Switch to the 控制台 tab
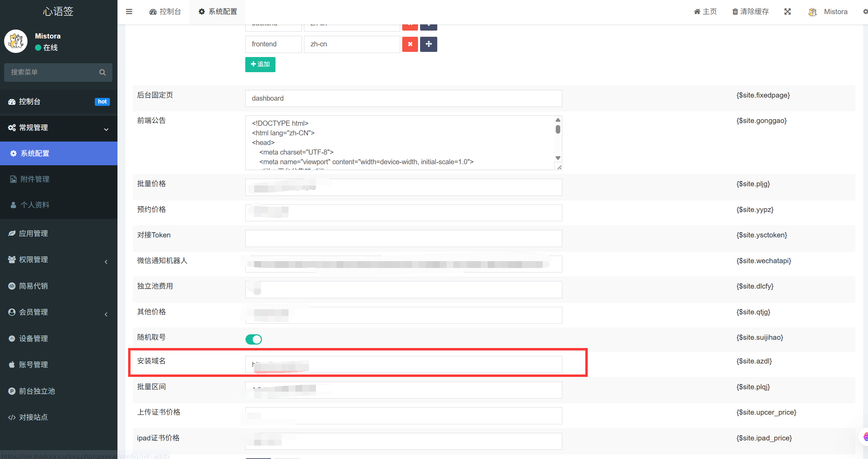868x459 pixels. click(165, 12)
